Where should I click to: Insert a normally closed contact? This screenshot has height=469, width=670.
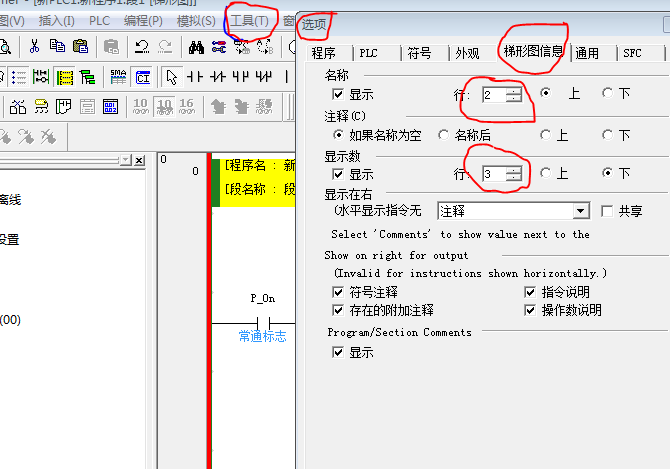coord(218,77)
